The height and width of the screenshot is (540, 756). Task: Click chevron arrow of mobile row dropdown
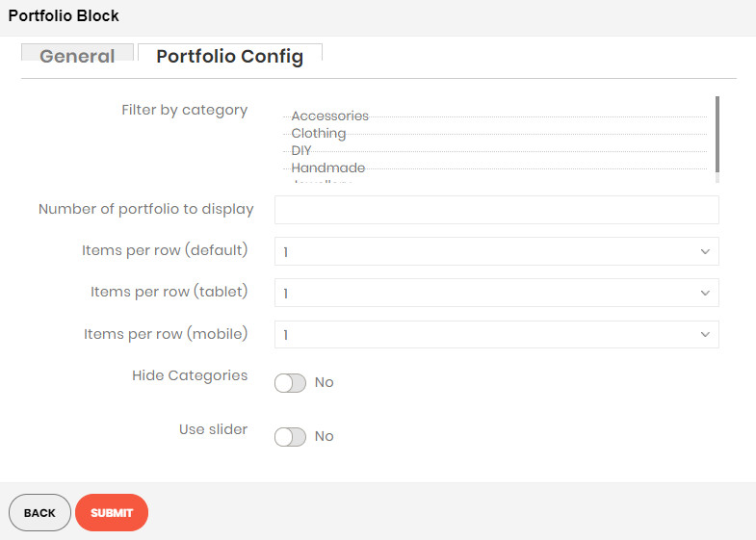pos(705,334)
